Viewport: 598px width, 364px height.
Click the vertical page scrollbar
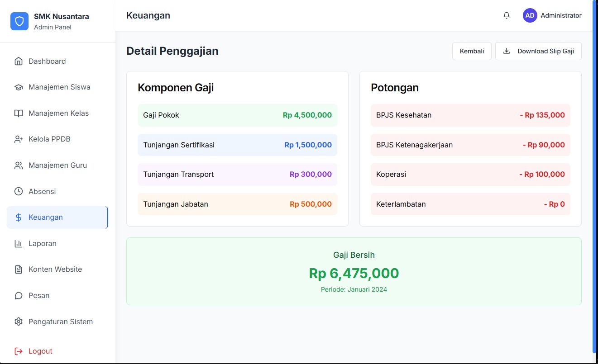coord(595,176)
